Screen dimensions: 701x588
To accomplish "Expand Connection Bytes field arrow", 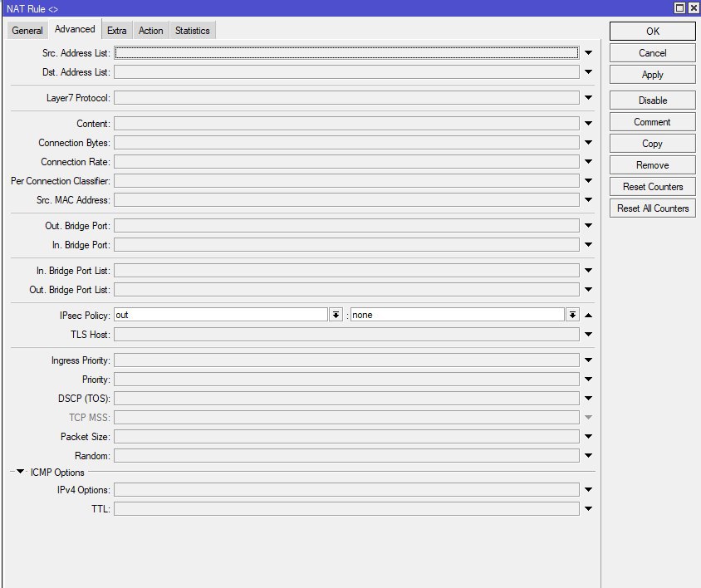I will click(x=588, y=142).
